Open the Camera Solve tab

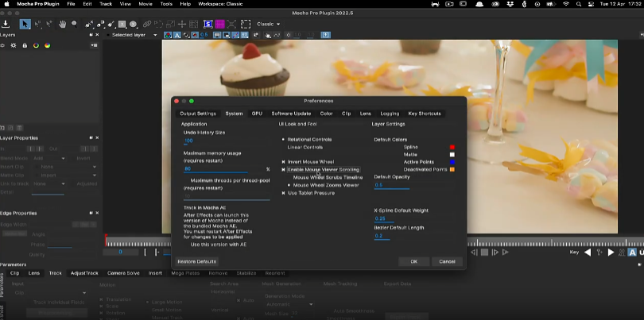(x=123, y=273)
